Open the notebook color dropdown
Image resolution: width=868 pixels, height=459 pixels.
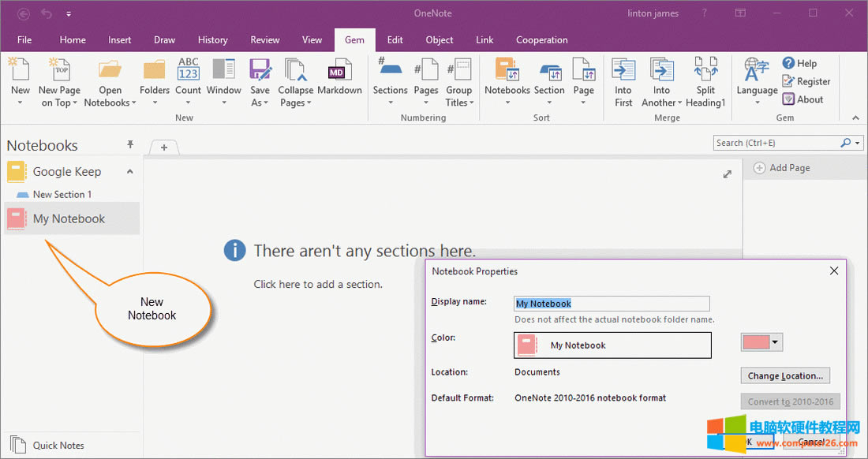pyautogui.click(x=776, y=342)
